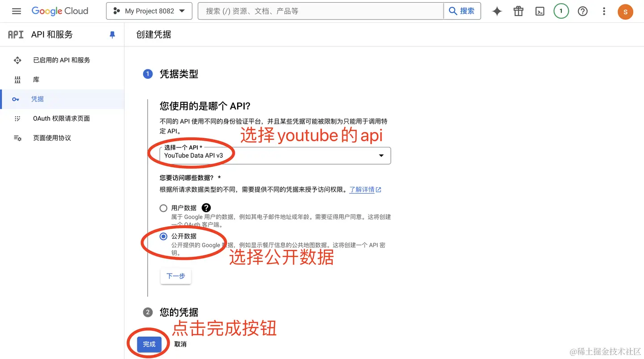The width and height of the screenshot is (644, 359).
Task: Open the notifications badge showing 1
Action: (x=561, y=11)
